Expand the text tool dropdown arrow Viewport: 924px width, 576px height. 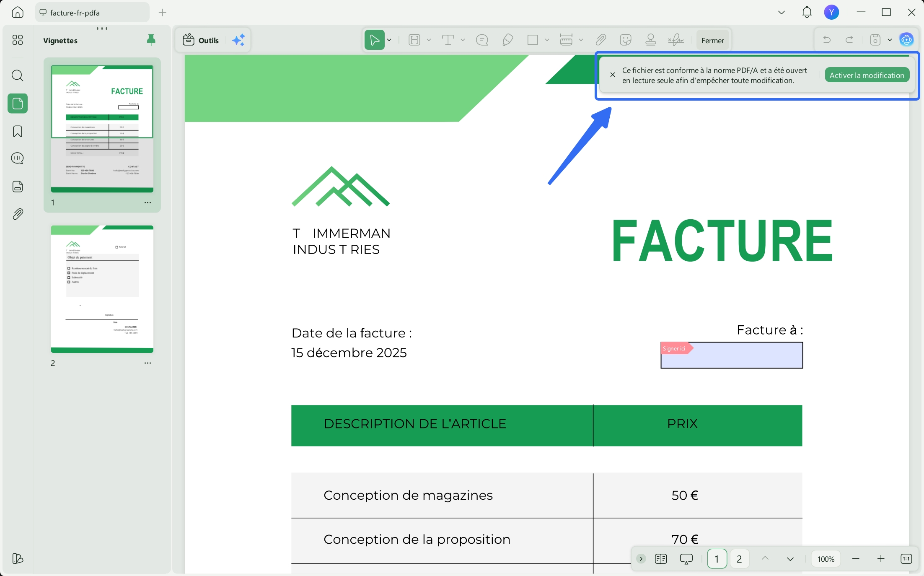pyautogui.click(x=463, y=40)
